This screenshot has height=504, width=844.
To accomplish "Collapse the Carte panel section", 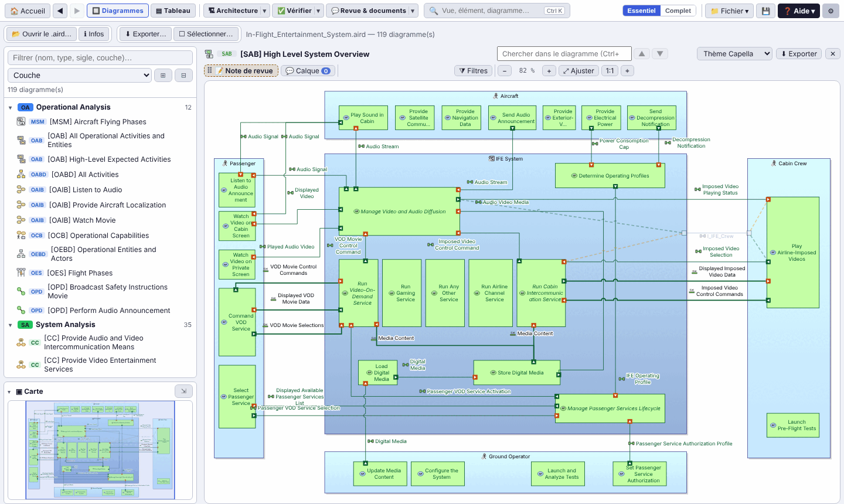I will pyautogui.click(x=11, y=391).
